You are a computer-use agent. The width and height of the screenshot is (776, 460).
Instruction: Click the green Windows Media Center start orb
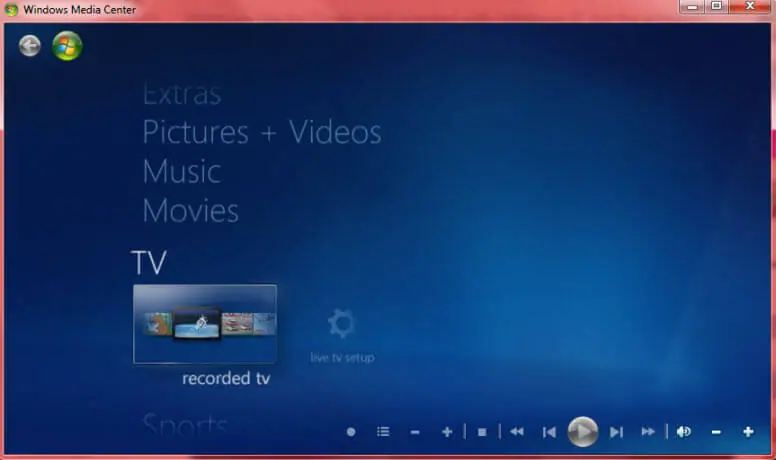point(67,46)
